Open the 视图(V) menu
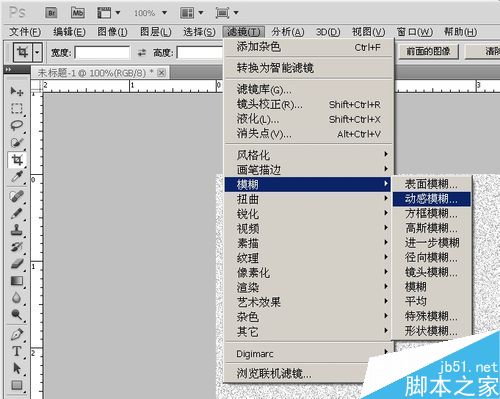 pyautogui.click(x=369, y=32)
